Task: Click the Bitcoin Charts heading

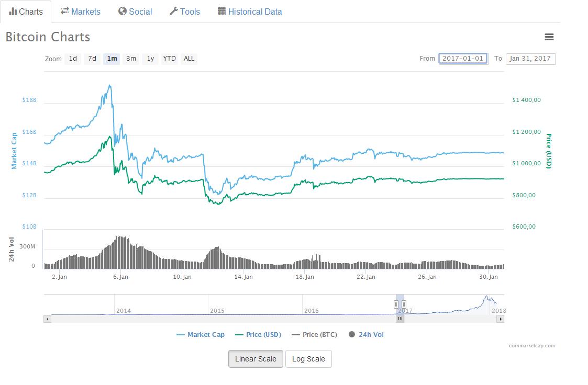Action: pyautogui.click(x=48, y=37)
